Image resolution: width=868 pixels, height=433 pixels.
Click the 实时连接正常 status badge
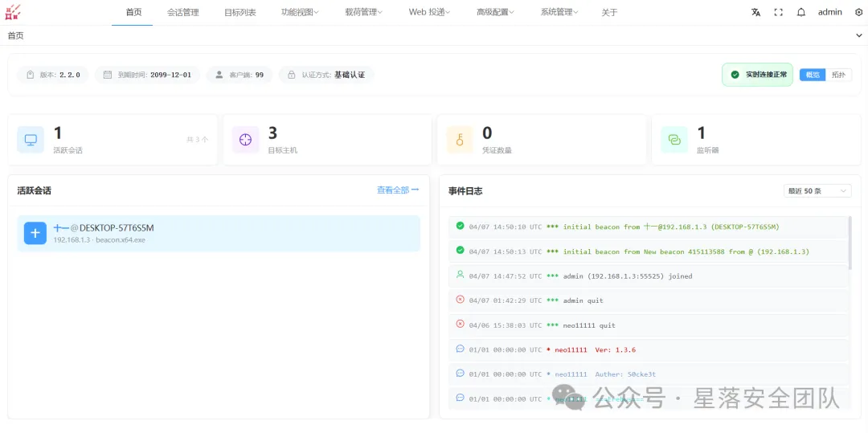pos(758,75)
